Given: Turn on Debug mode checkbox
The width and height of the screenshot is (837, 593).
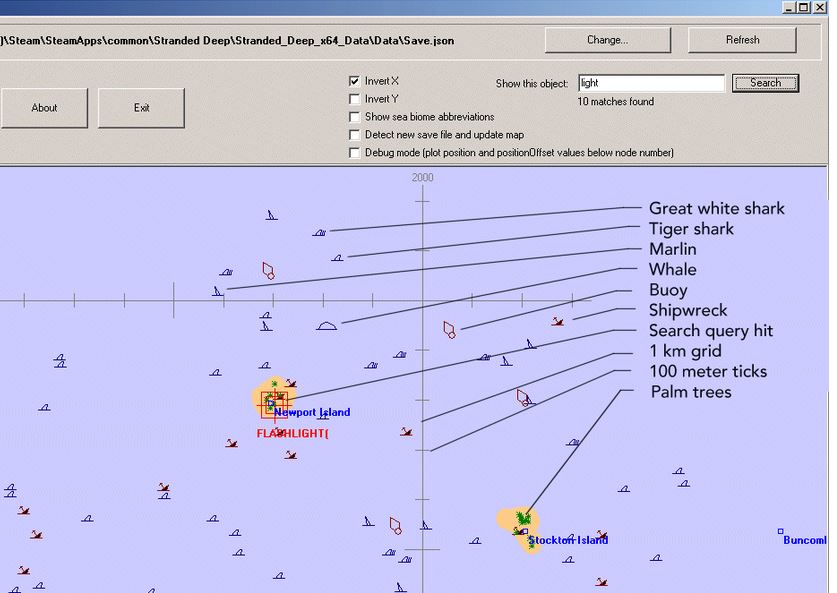Looking at the screenshot, I should tap(354, 153).
